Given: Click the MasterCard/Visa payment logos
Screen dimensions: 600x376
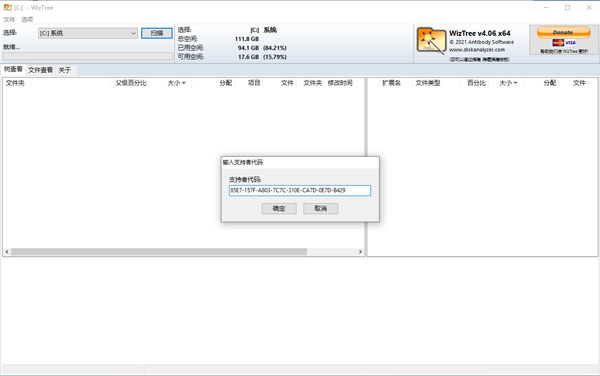Looking at the screenshot, I should 564,42.
